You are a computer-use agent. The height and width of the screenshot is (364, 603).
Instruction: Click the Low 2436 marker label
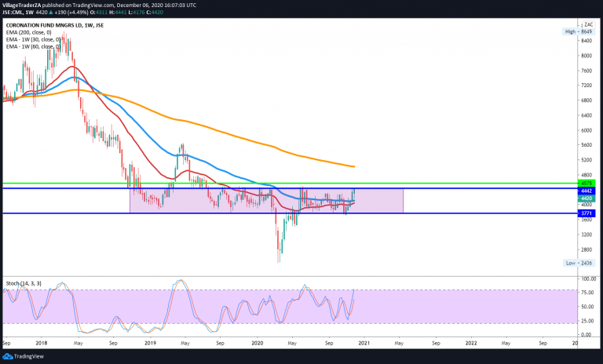click(578, 263)
